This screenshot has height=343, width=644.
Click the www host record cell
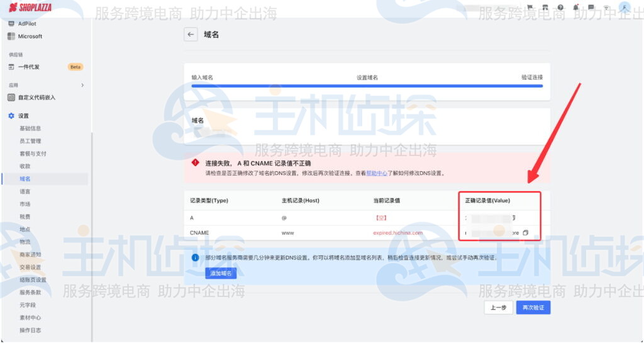[x=288, y=232]
